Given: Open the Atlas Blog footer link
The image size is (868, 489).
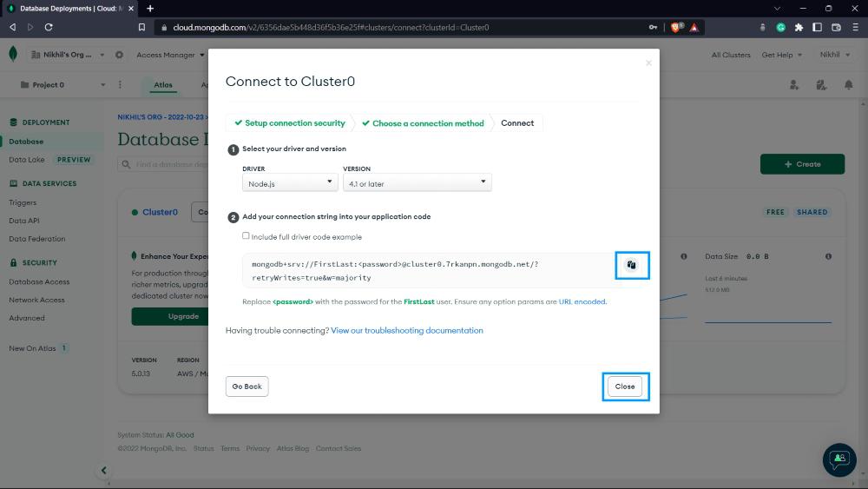Looking at the screenshot, I should pyautogui.click(x=293, y=448).
